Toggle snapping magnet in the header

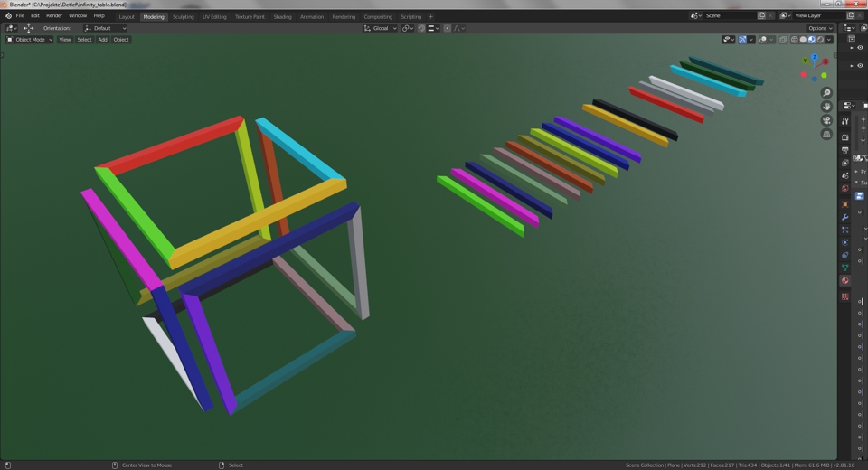click(422, 28)
